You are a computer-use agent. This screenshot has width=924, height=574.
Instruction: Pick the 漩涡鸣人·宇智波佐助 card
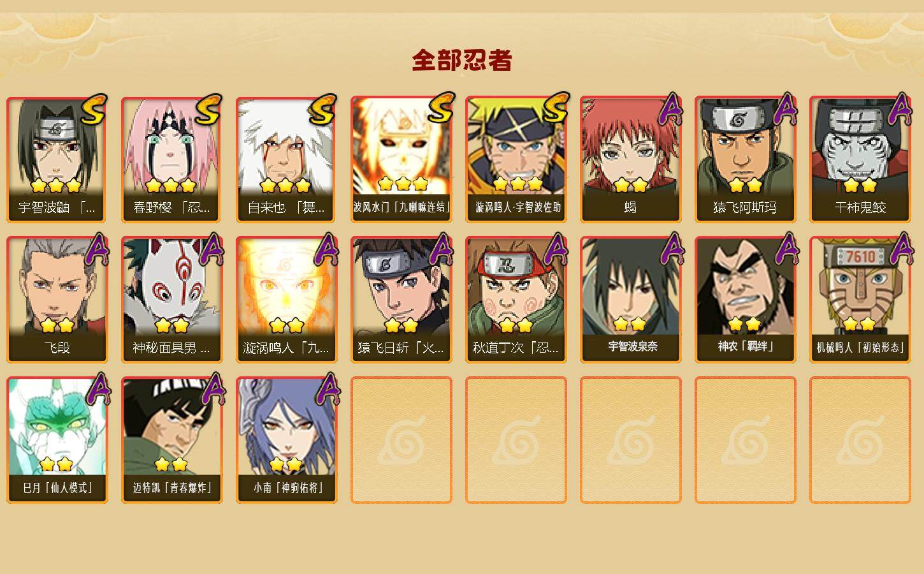click(x=516, y=159)
